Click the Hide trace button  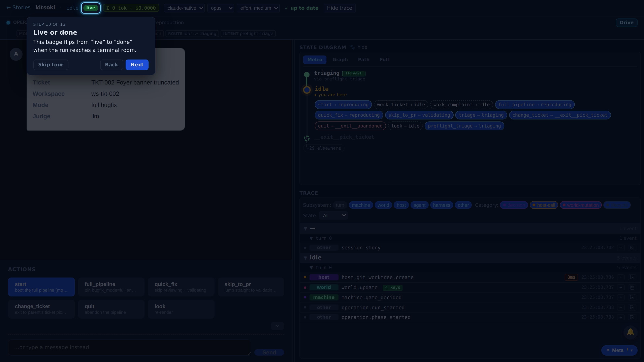339,8
